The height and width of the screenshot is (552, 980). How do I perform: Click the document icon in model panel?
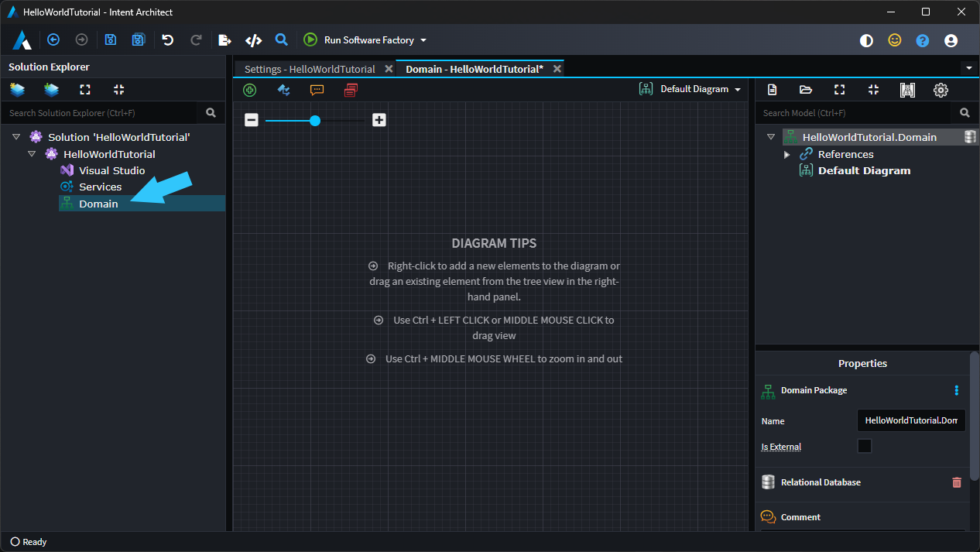coord(772,90)
